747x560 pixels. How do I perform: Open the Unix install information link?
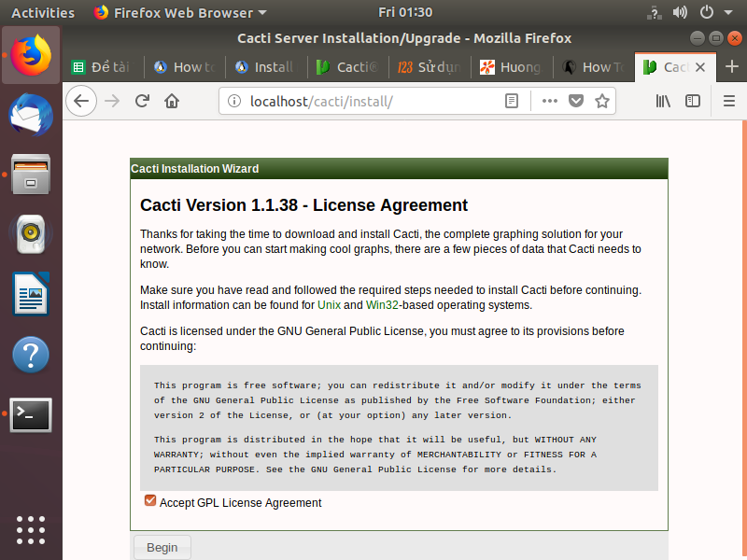point(330,305)
